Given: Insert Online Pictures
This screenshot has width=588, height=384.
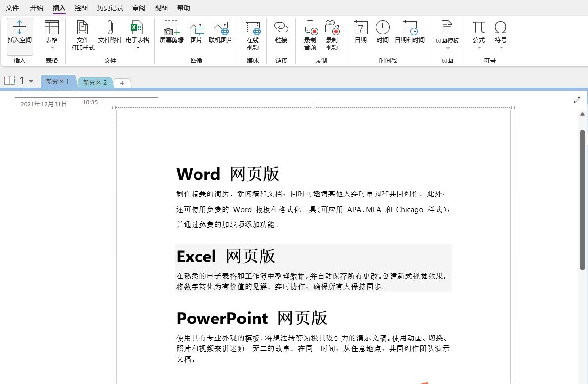Looking at the screenshot, I should [220, 32].
